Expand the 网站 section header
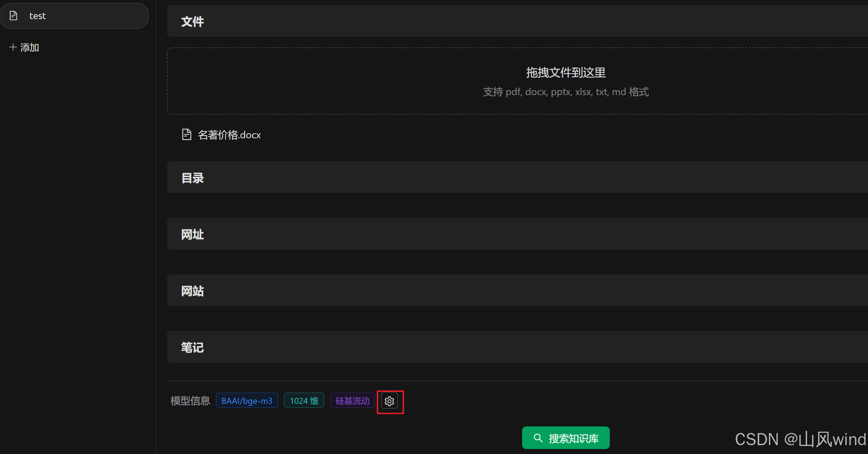Viewport: 868px width, 454px height. click(x=193, y=291)
